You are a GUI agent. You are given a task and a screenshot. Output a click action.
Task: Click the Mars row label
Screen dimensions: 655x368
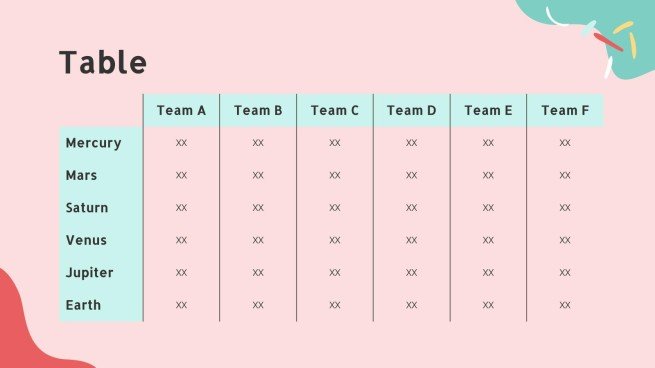point(81,175)
